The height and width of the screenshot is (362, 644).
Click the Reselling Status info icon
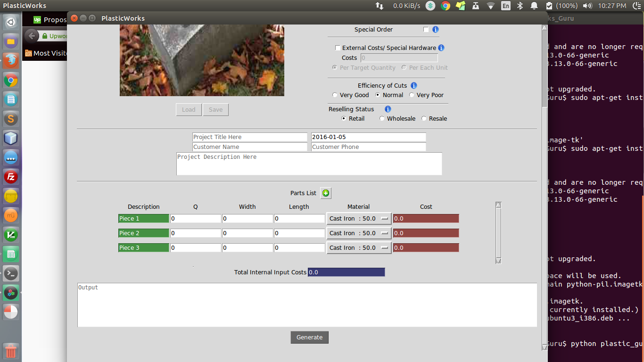pyautogui.click(x=388, y=109)
